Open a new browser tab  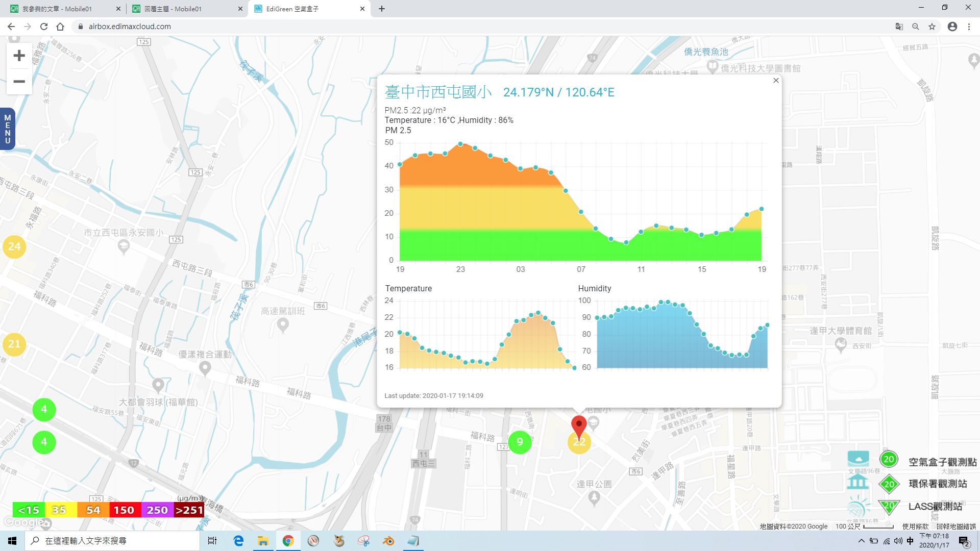pyautogui.click(x=382, y=9)
